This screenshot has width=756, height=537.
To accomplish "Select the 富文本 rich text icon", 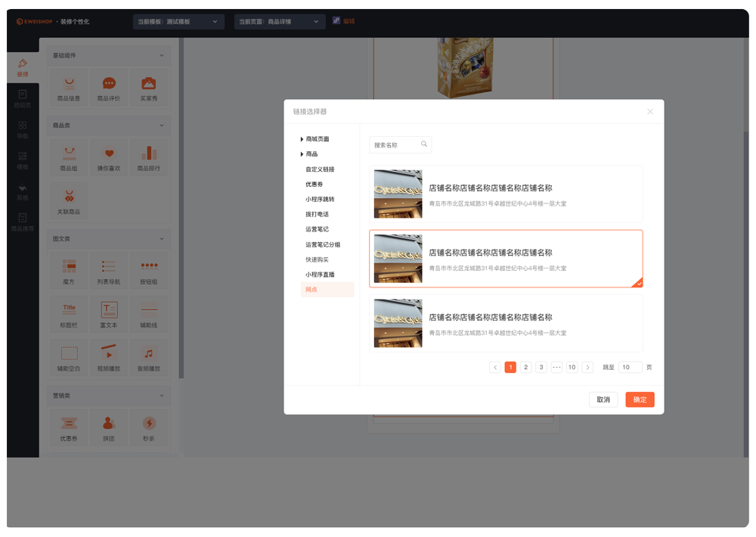I will (x=109, y=309).
